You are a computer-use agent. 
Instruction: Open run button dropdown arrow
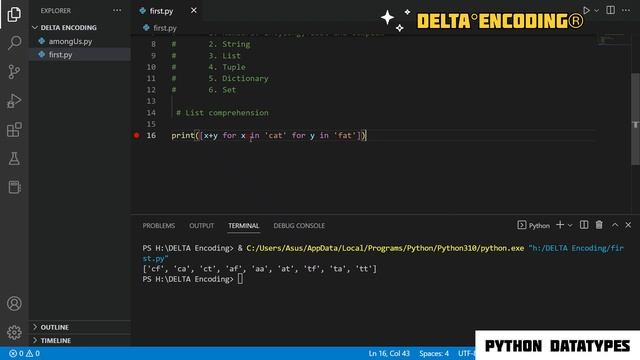pyautogui.click(x=596, y=11)
